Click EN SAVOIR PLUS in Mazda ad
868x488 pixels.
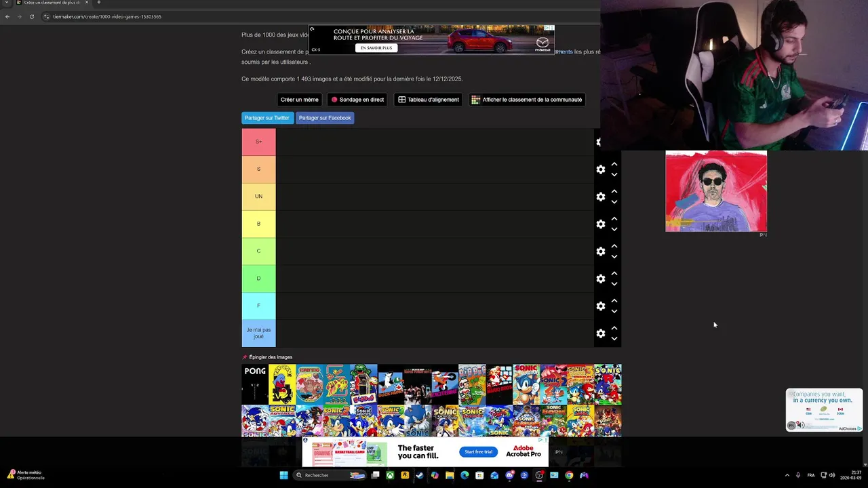tap(376, 48)
